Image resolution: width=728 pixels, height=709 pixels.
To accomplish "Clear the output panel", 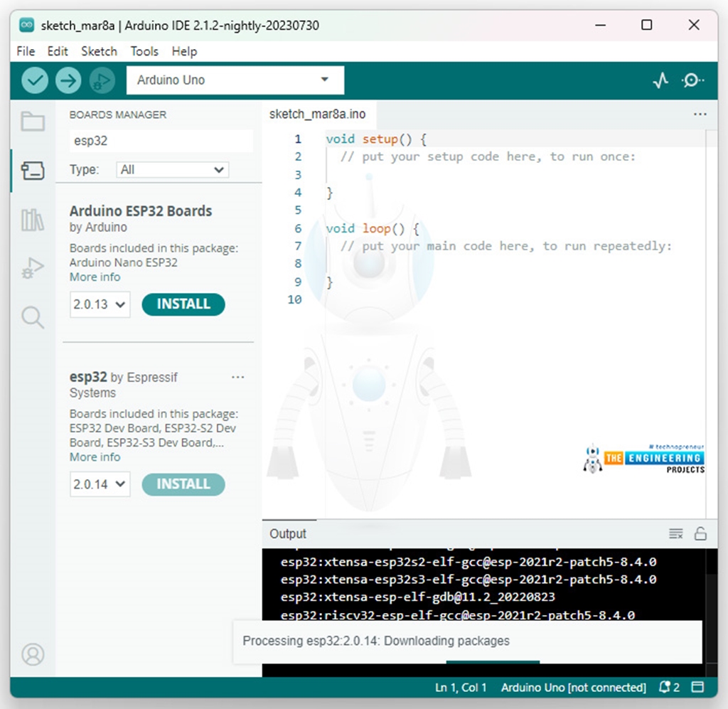I will pos(676,533).
